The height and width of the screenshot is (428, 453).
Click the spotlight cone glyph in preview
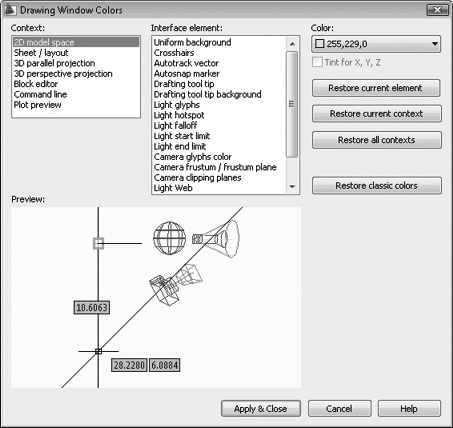[216, 239]
